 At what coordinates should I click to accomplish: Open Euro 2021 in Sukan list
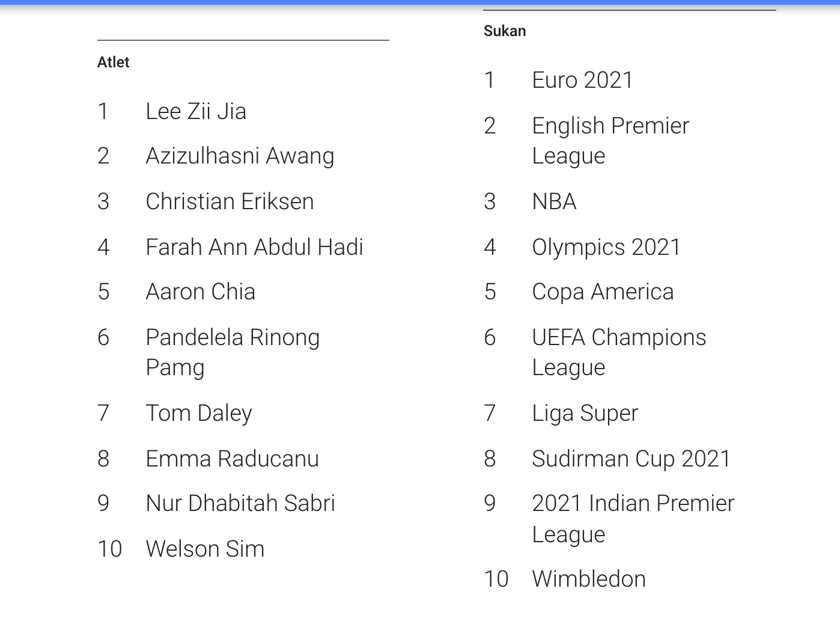click(x=582, y=81)
